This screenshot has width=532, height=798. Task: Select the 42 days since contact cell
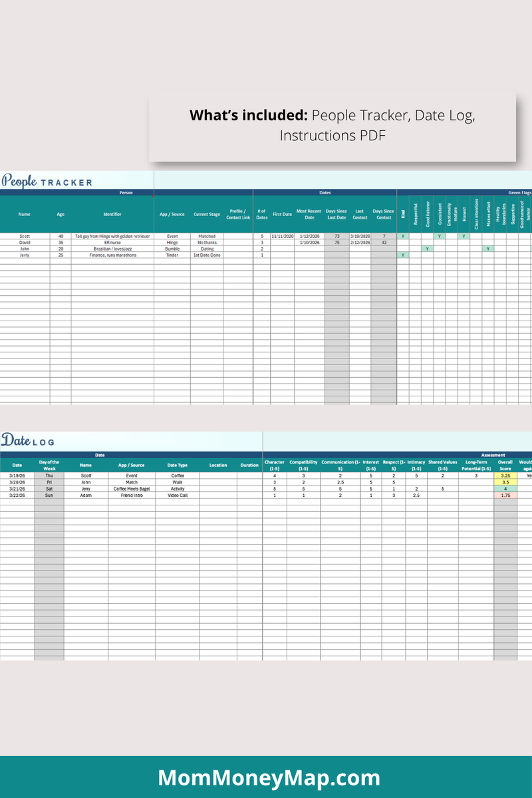click(x=384, y=242)
